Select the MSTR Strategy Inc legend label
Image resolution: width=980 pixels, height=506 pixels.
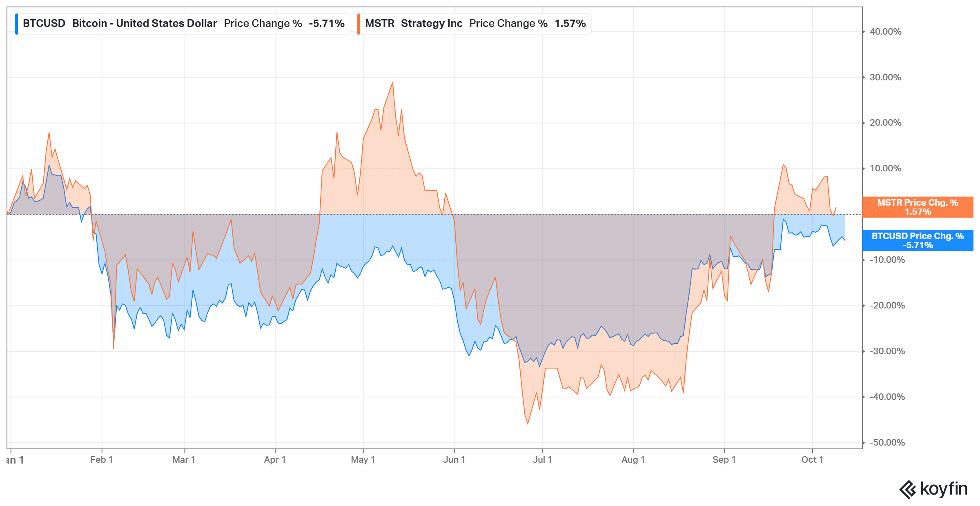point(414,23)
